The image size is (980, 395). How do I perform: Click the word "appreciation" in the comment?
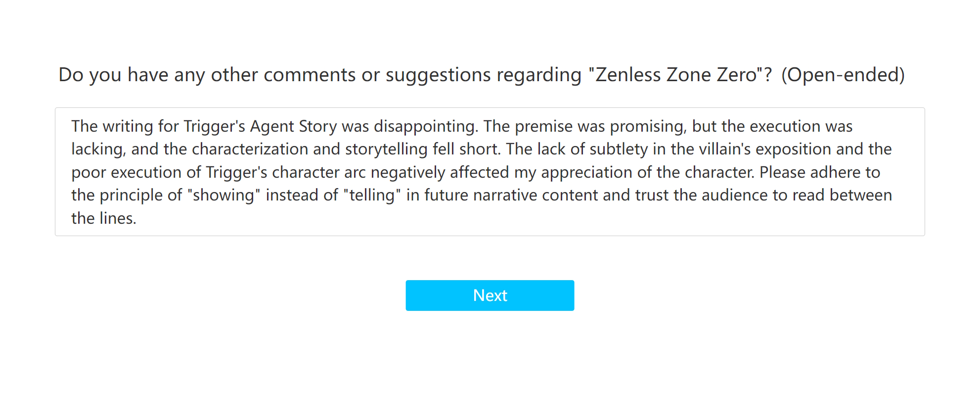[x=585, y=172]
